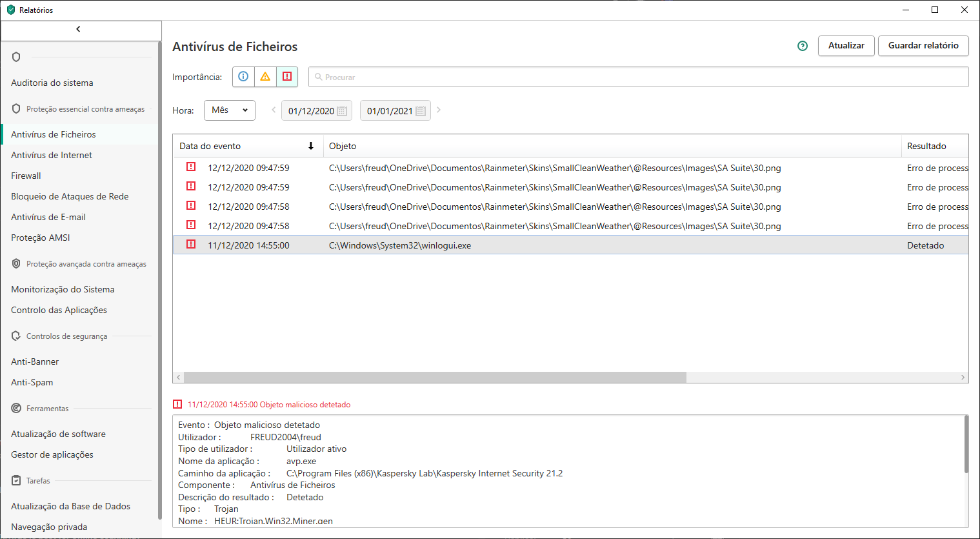
Task: Open Atualização da Base de Dados report
Action: (71, 506)
